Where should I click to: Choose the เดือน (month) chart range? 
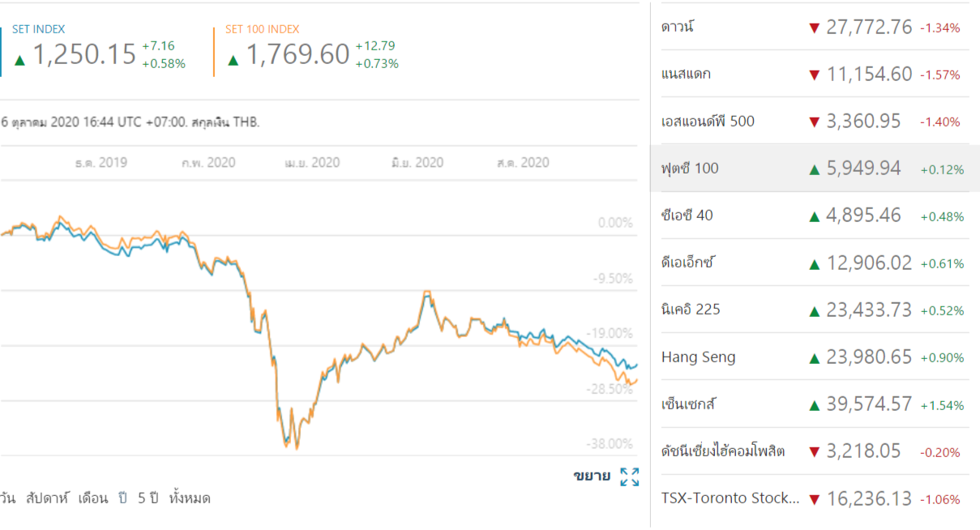click(x=92, y=498)
